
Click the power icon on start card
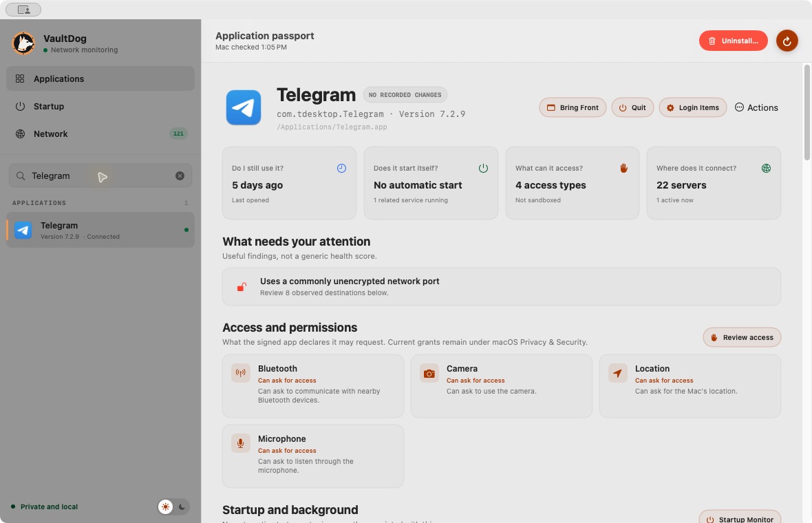pos(483,169)
